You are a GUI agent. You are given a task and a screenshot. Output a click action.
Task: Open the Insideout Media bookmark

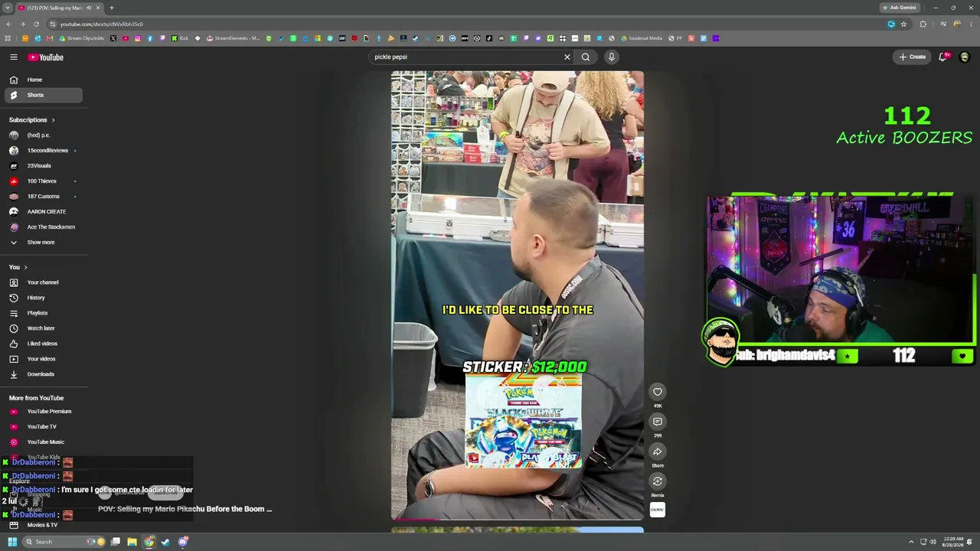coord(642,38)
